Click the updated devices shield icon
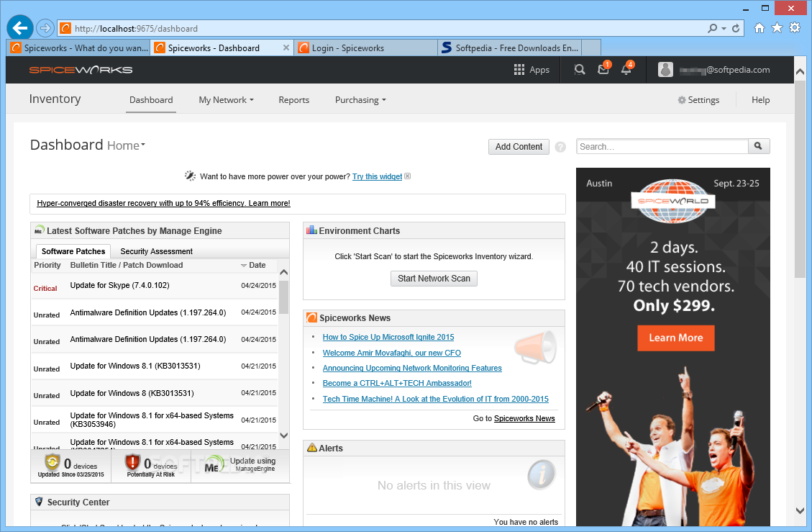The image size is (812, 532). 53,461
